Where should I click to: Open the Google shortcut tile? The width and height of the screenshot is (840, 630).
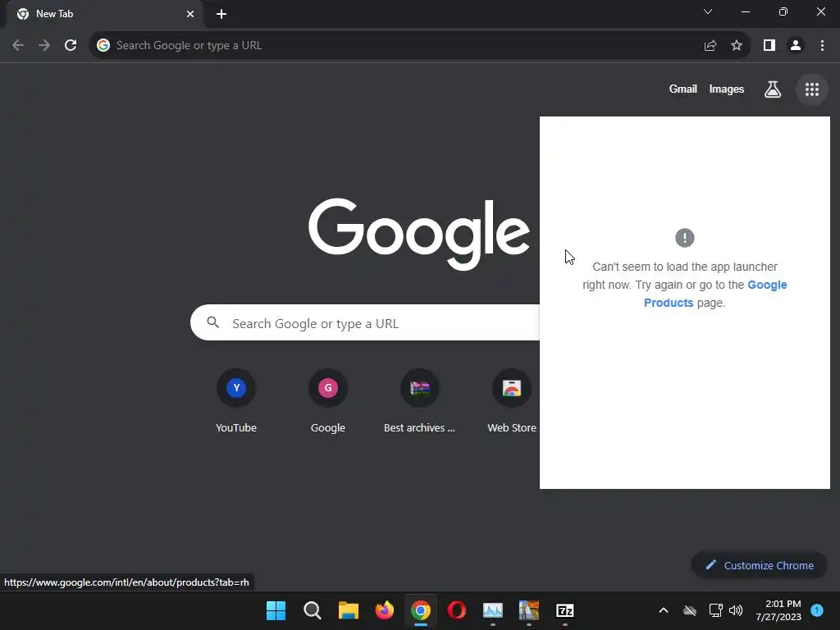pos(328,401)
